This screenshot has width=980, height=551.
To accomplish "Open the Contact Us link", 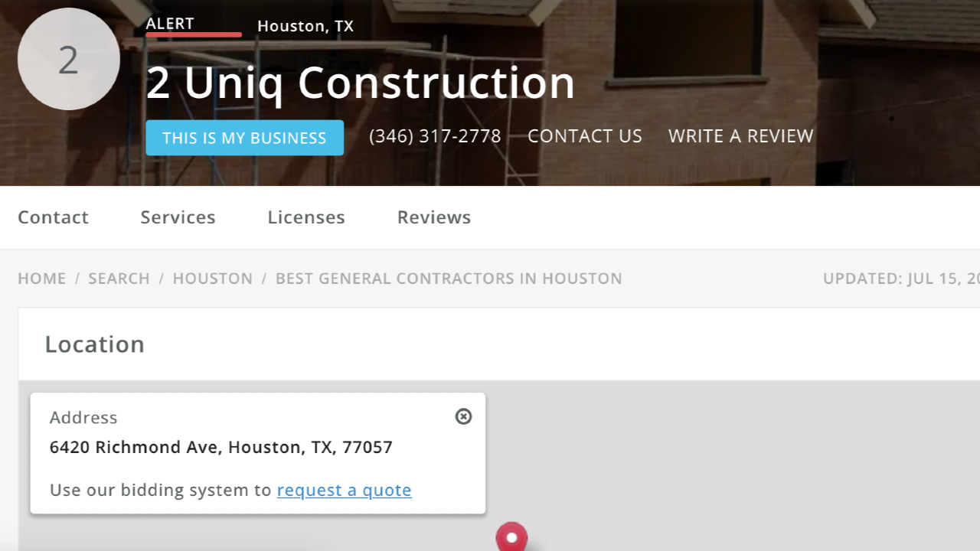I will (x=585, y=136).
